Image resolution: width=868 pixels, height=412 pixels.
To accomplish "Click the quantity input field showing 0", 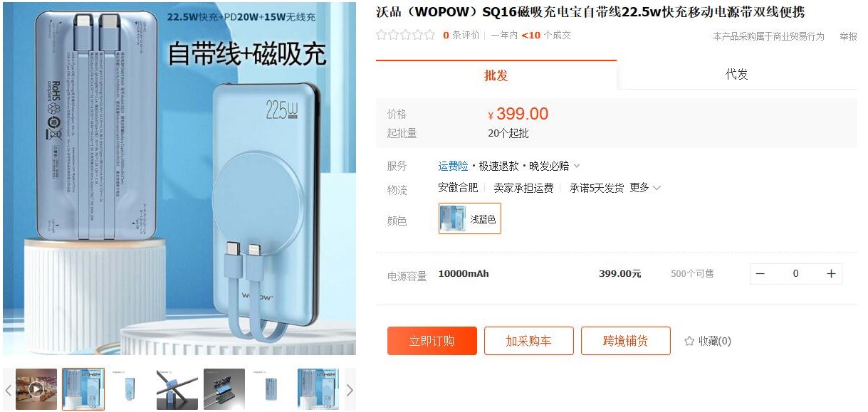I will tap(795, 274).
